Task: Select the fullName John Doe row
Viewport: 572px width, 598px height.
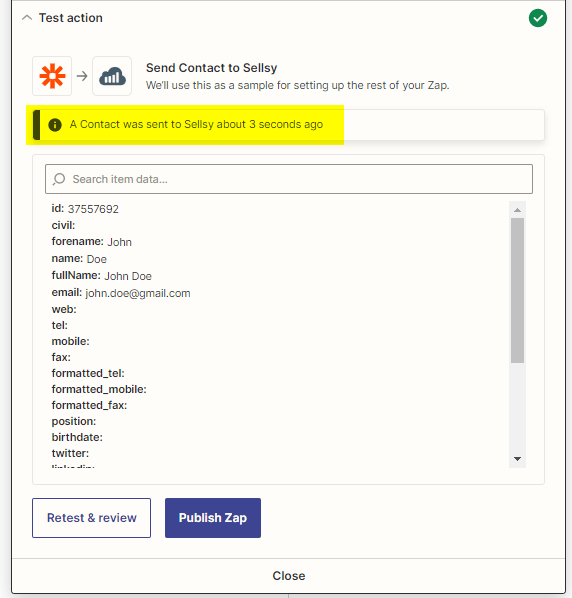Action: coord(101,276)
